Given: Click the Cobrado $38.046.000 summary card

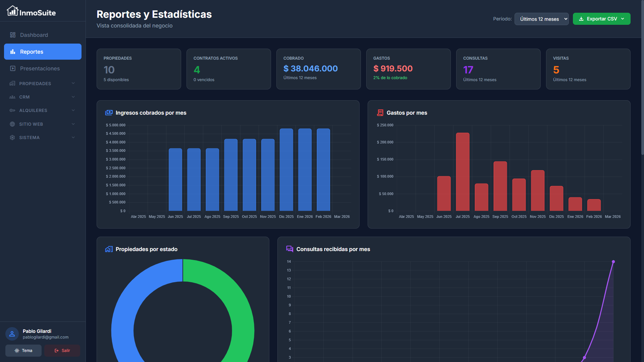Looking at the screenshot, I should (318, 69).
